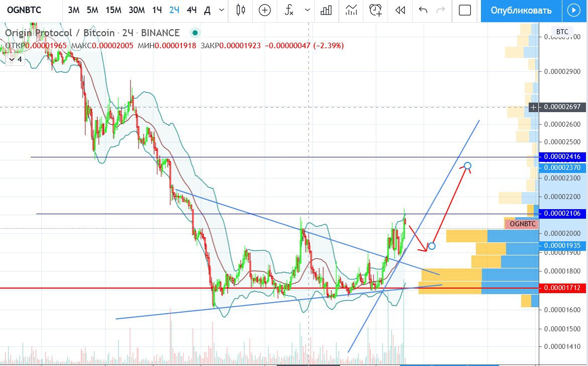Click the 0.00001410 price axis label

[562, 346]
